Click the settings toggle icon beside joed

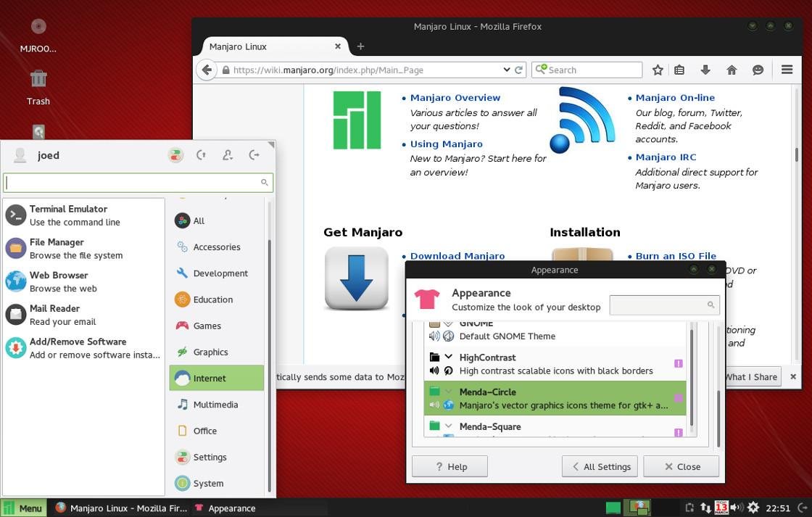[175, 154]
